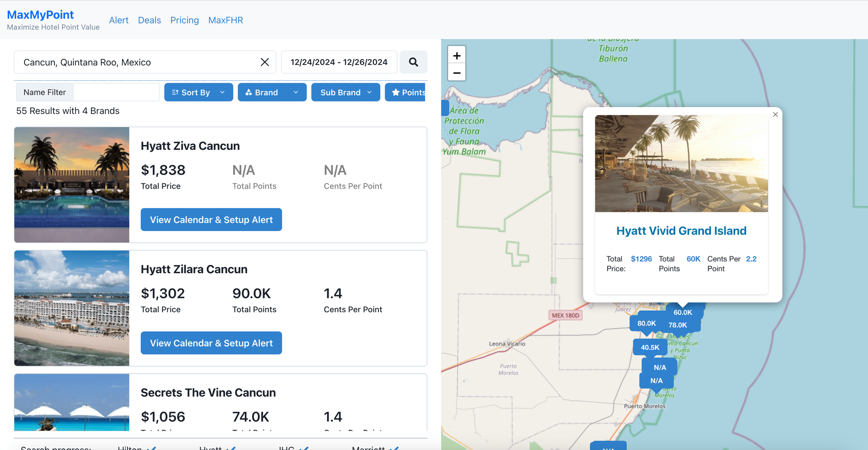
Task: Open the Brand filter dropdown
Action: 272,92
